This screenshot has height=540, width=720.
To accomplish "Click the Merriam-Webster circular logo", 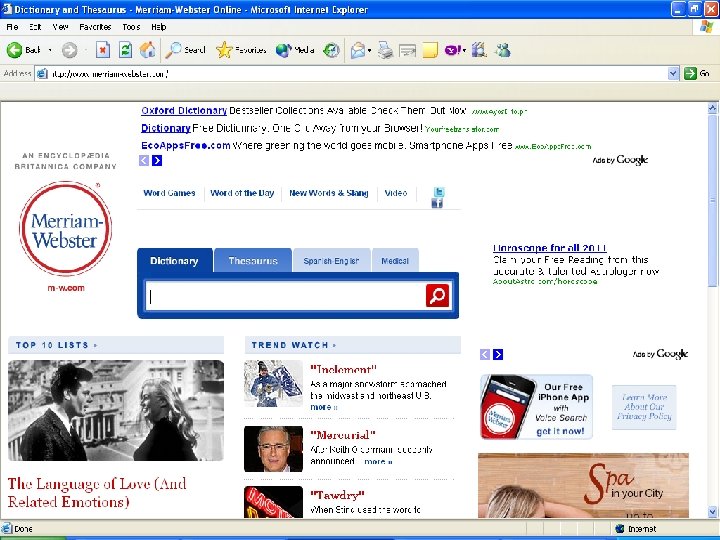I will tap(66, 228).
